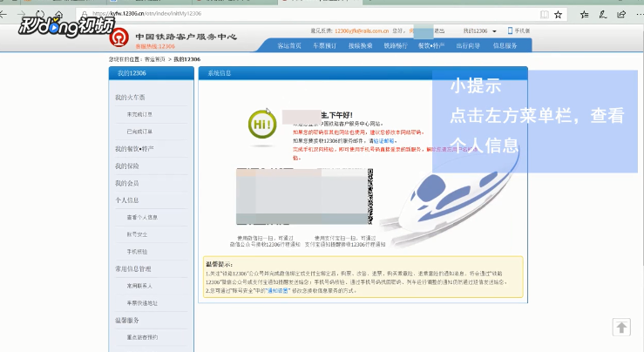Open 账号安全 in the sidebar
The image size is (644, 352).
click(x=137, y=234)
